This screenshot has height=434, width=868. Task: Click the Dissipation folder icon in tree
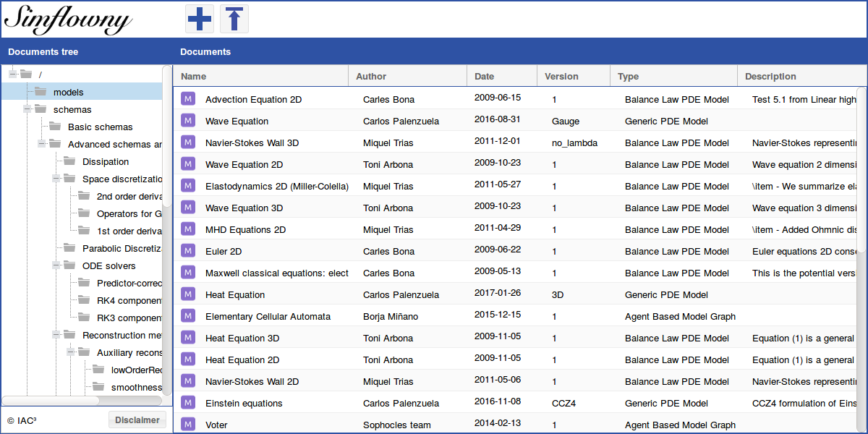69,161
